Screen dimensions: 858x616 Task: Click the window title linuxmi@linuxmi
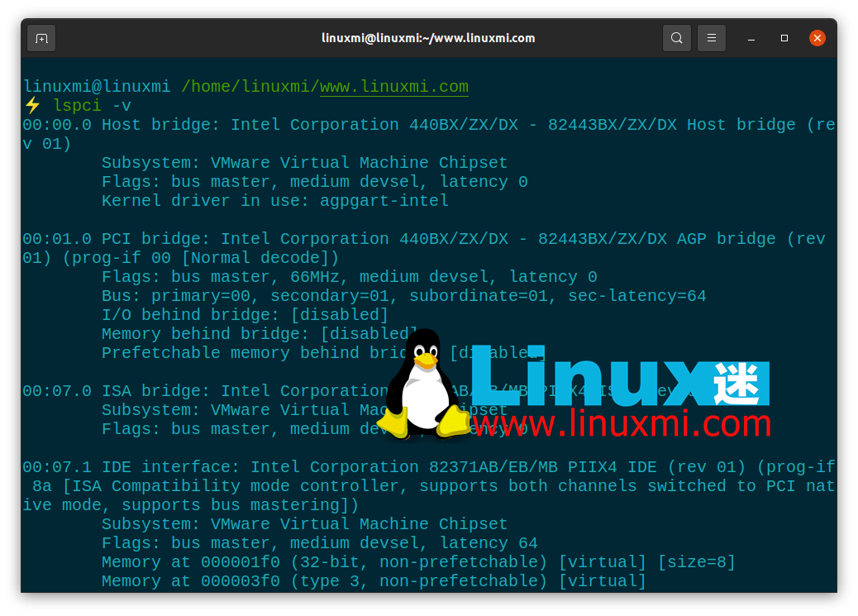428,38
